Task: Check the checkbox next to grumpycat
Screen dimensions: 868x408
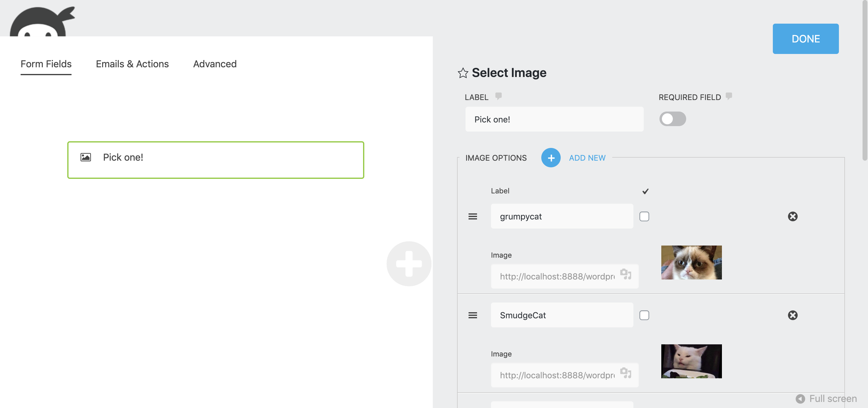Action: click(645, 216)
